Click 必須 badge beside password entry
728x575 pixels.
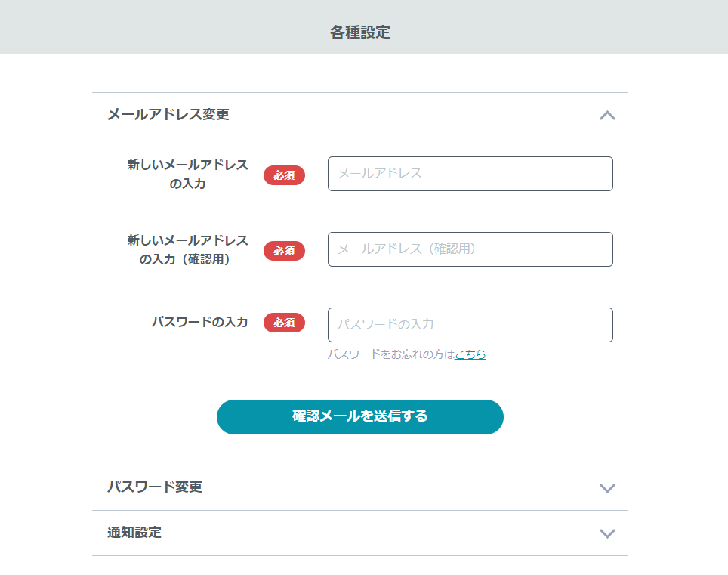click(x=284, y=323)
